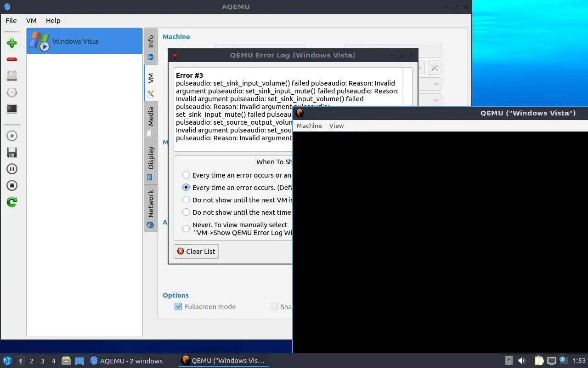588x368 pixels.
Task: Stop the VM with the stop icon
Action: click(x=12, y=185)
